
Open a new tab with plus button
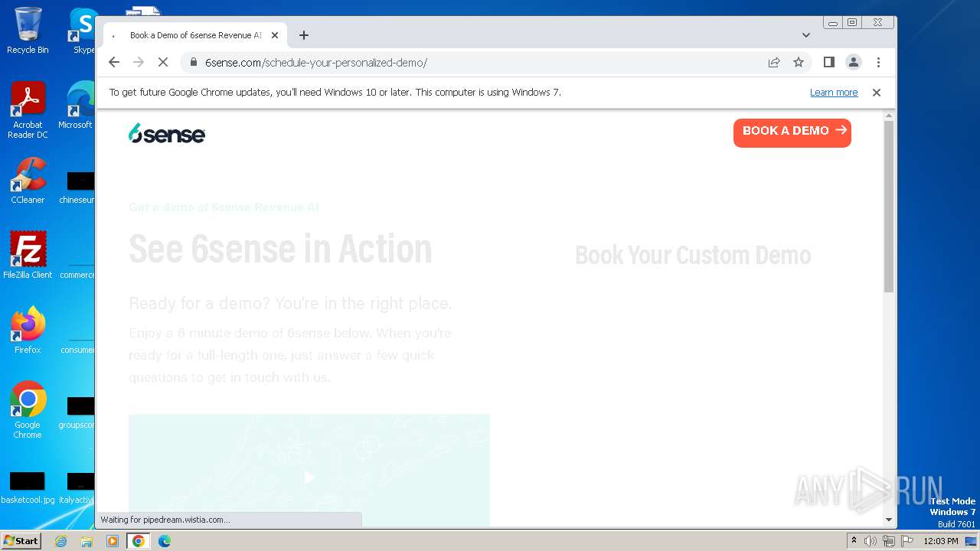[x=304, y=35]
